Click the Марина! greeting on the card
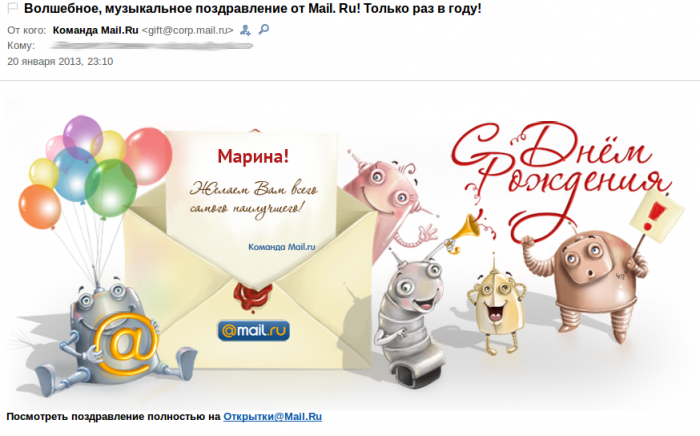Viewport: 700px width, 436px height. coord(253,157)
